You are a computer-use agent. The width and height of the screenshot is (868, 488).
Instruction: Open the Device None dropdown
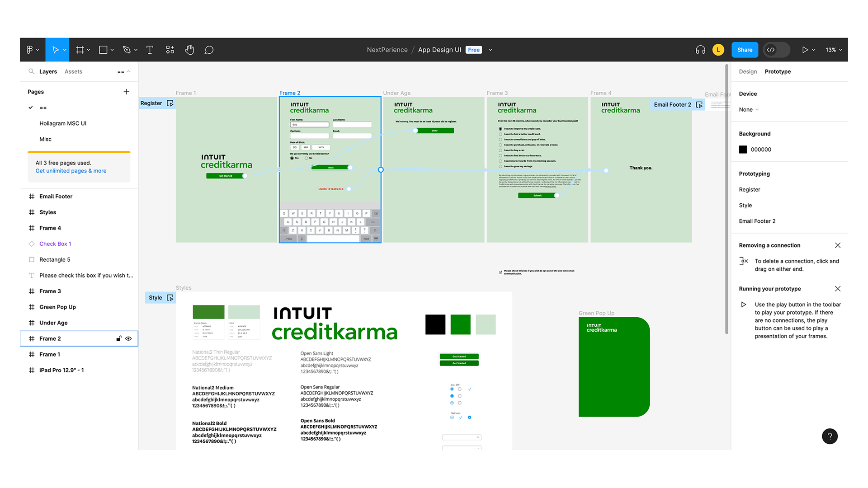(749, 110)
